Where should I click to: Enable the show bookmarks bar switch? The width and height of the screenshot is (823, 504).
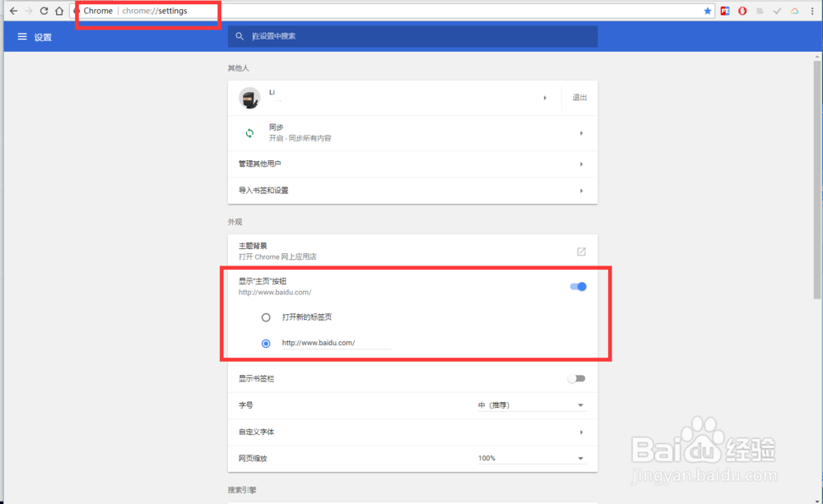[x=576, y=379]
